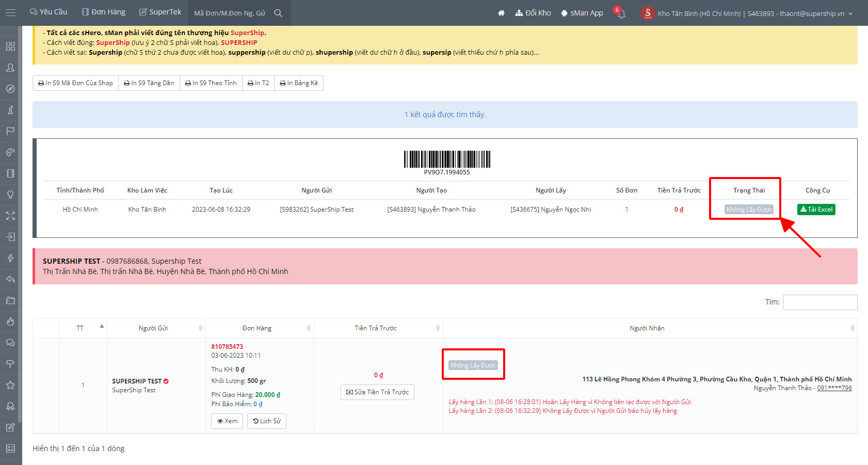Toggle the hamburger sidebar menu
868x465 pixels.
tap(10, 13)
